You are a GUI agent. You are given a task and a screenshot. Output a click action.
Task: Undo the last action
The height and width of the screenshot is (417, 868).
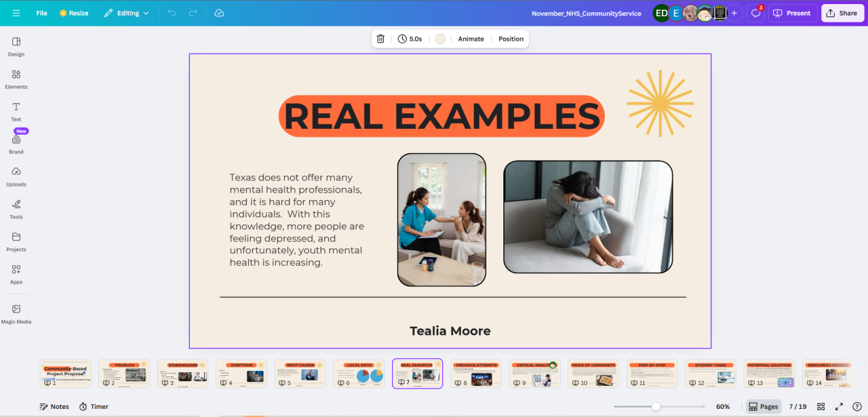click(172, 13)
